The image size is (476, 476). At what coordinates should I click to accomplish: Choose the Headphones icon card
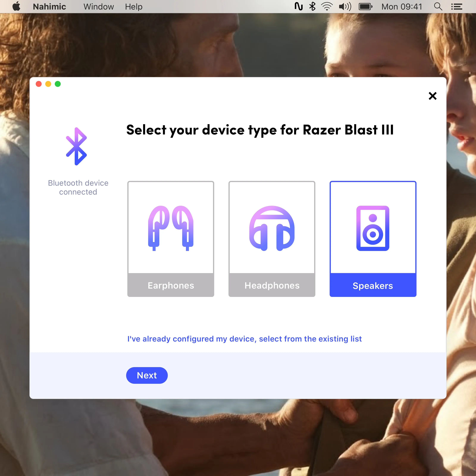pyautogui.click(x=272, y=228)
